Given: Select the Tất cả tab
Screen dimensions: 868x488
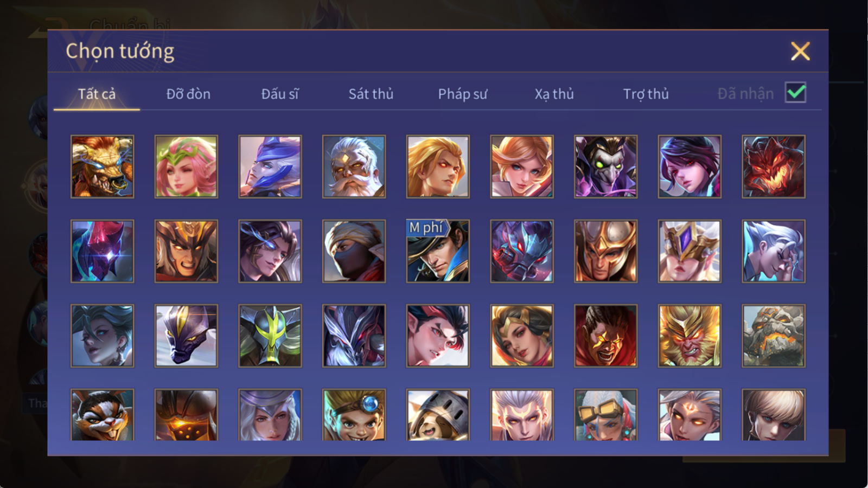Looking at the screenshot, I should click(x=97, y=94).
